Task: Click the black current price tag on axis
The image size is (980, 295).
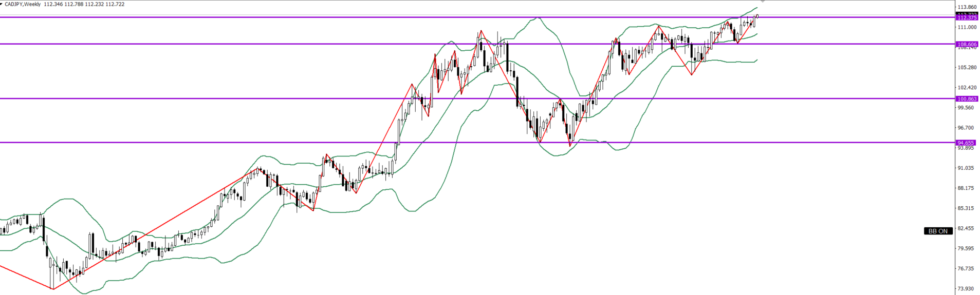Action: (x=967, y=14)
